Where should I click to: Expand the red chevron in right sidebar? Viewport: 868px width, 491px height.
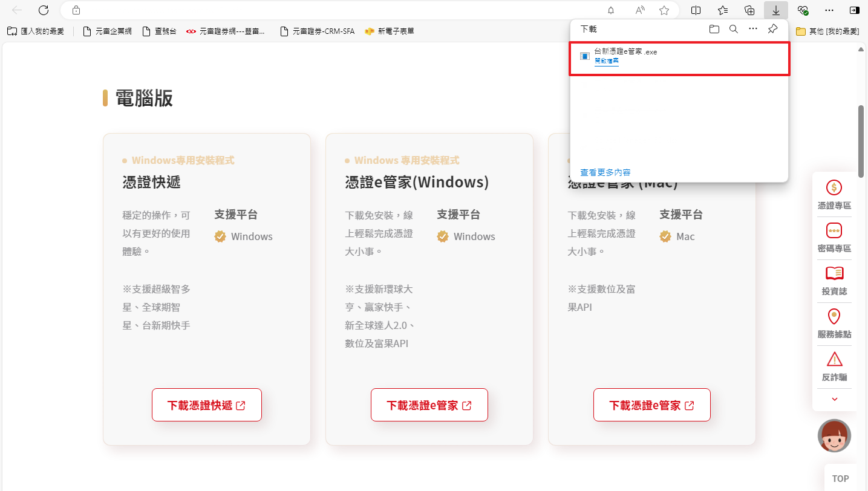835,399
